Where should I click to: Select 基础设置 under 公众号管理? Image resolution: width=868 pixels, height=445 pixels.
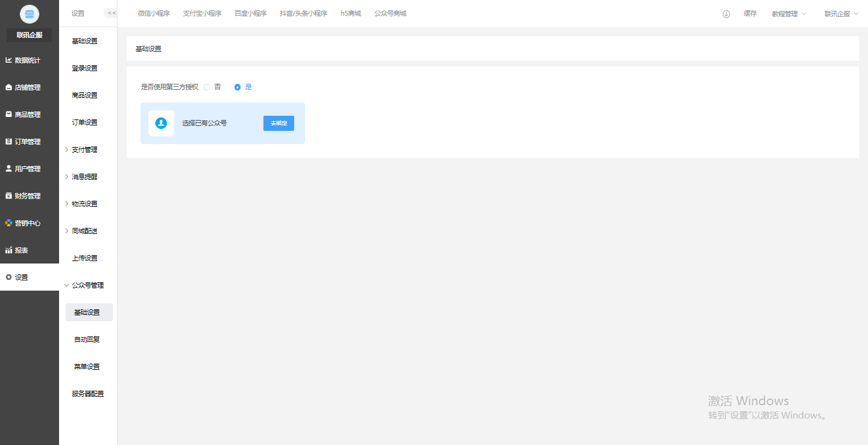coord(89,312)
